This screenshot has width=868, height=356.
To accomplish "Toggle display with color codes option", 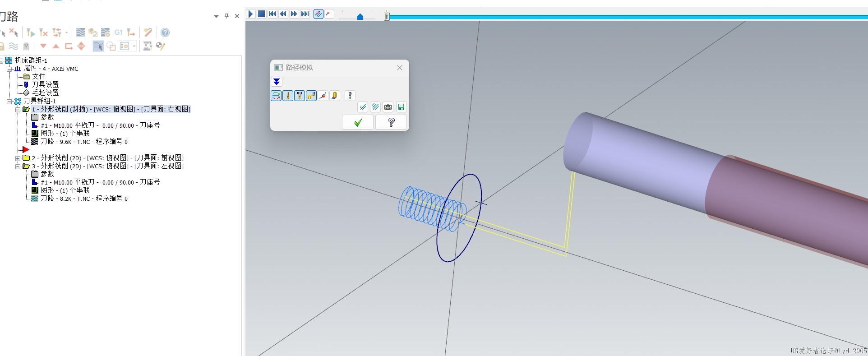I will [x=276, y=96].
